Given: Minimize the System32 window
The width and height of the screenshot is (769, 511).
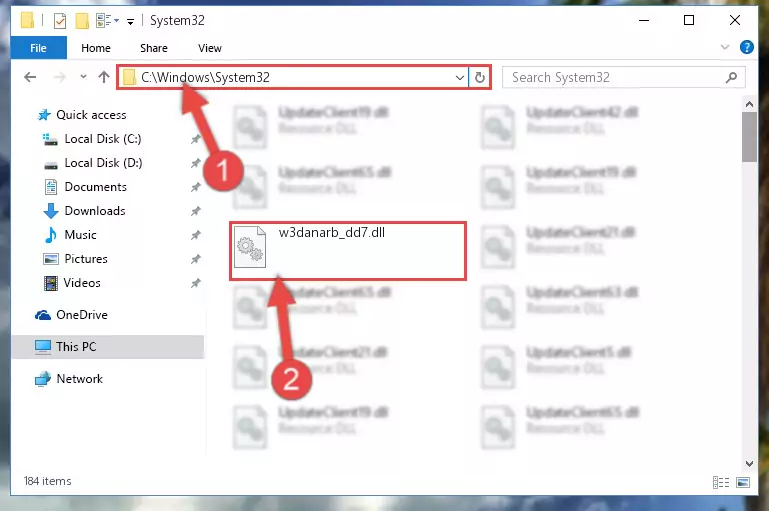Looking at the screenshot, I should (x=644, y=21).
